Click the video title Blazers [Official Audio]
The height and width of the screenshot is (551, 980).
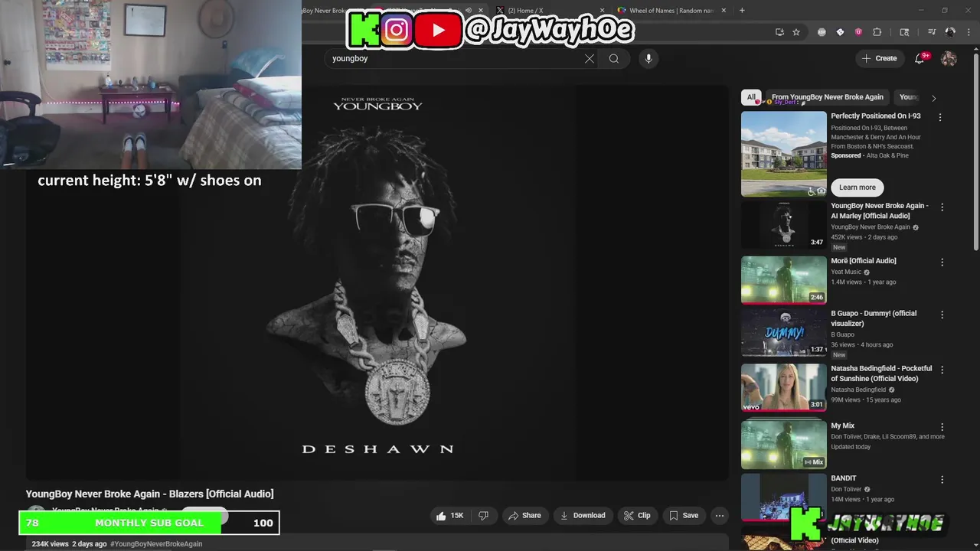click(149, 494)
